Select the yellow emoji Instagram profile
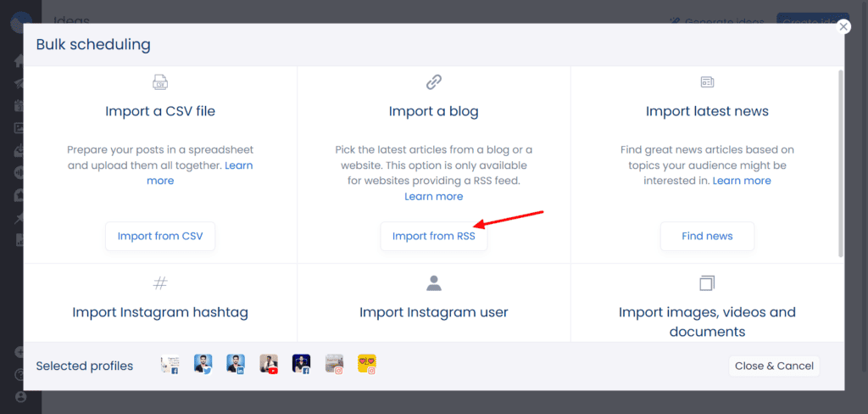Screen dimensions: 868x414 [367, 364]
